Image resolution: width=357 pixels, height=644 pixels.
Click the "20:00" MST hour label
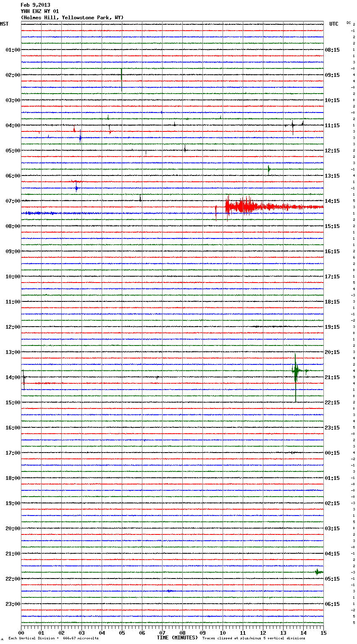click(13, 529)
